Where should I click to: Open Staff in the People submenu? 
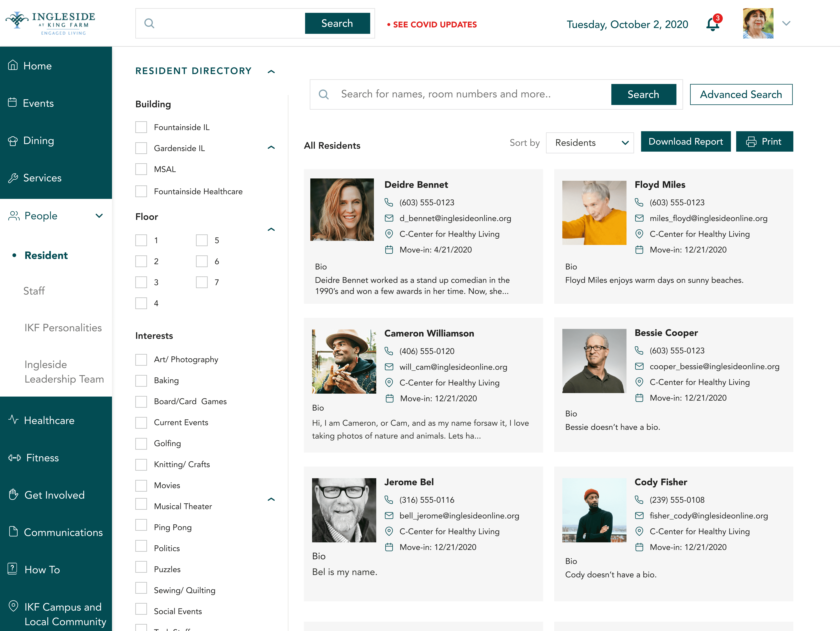[x=34, y=291]
